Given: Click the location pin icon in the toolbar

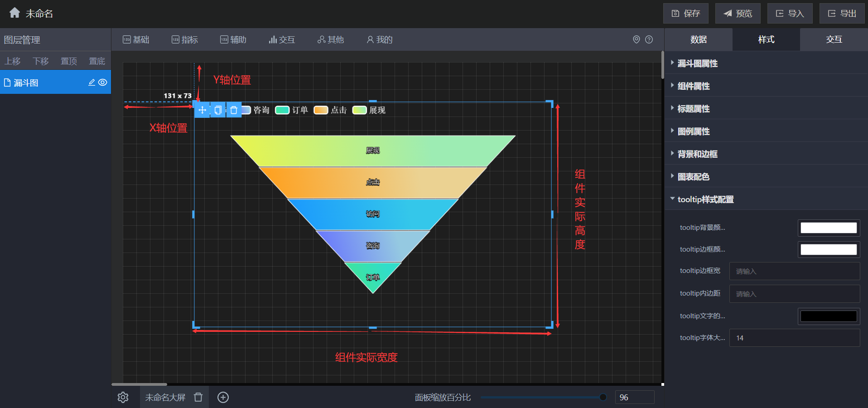Looking at the screenshot, I should [636, 39].
